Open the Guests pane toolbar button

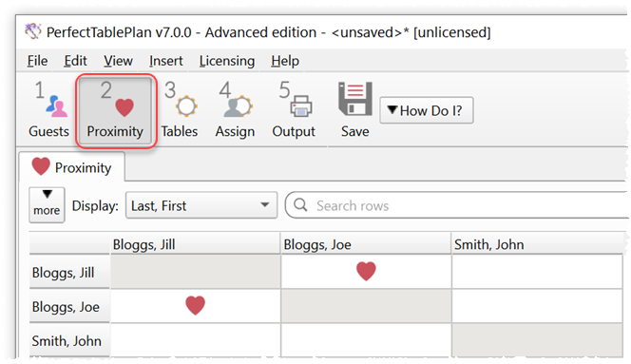[x=48, y=109]
